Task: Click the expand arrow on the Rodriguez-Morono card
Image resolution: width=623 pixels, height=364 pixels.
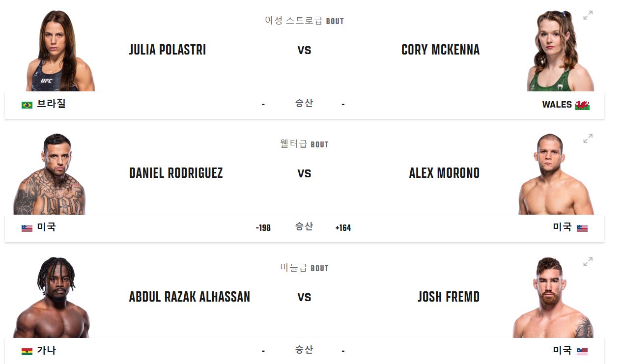Action: pyautogui.click(x=588, y=139)
